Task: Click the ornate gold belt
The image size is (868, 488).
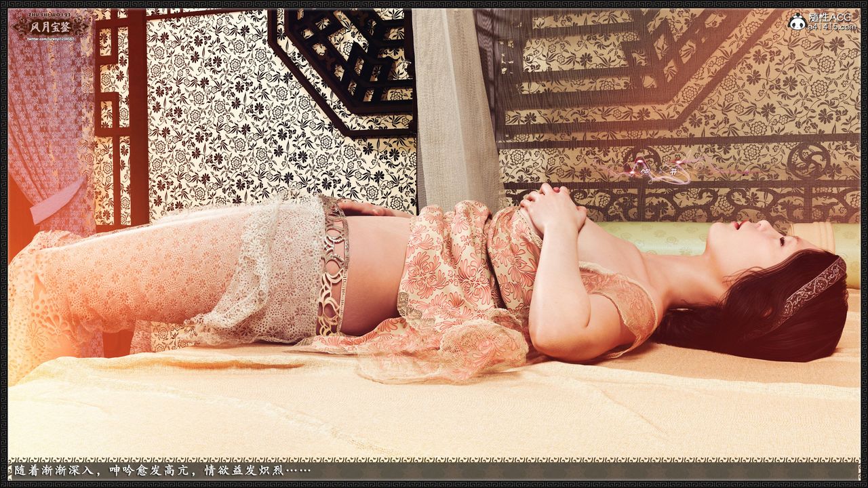Action: tap(332, 268)
